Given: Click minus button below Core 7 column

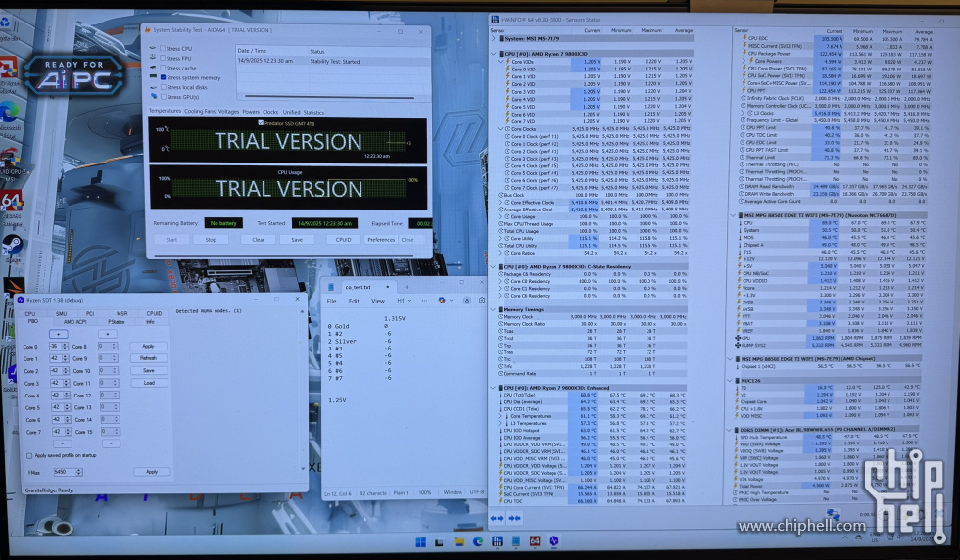Looking at the screenshot, I should [x=62, y=443].
